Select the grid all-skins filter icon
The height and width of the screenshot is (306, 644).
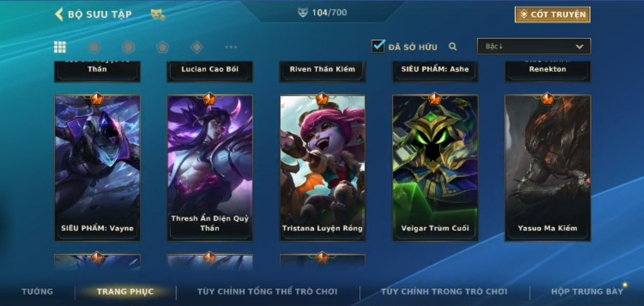click(60, 47)
